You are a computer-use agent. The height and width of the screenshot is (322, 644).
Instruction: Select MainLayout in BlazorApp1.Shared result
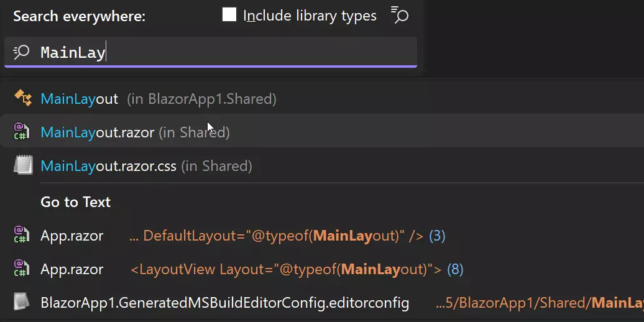tap(159, 99)
